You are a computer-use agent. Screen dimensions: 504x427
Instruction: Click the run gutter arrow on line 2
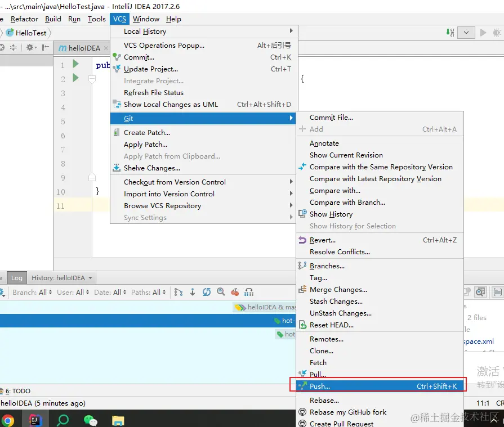point(75,78)
